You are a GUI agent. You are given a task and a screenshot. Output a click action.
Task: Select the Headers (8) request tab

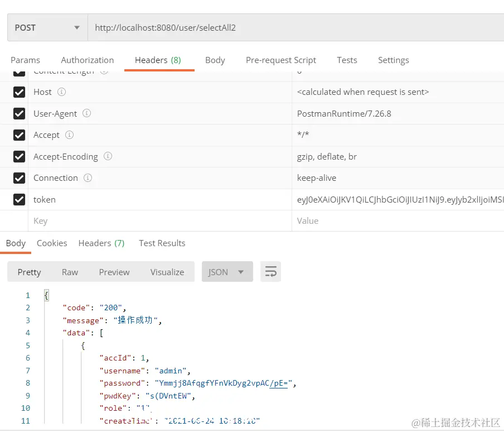tap(158, 60)
